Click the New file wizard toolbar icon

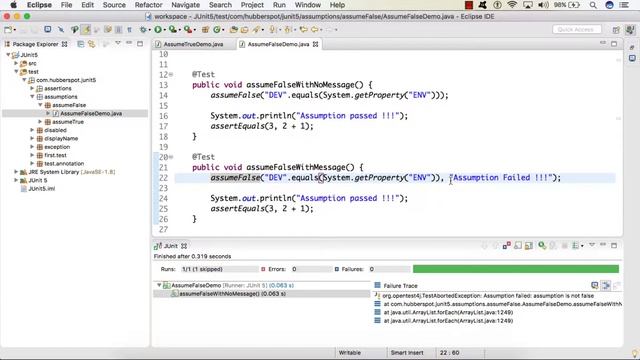coord(8,29)
